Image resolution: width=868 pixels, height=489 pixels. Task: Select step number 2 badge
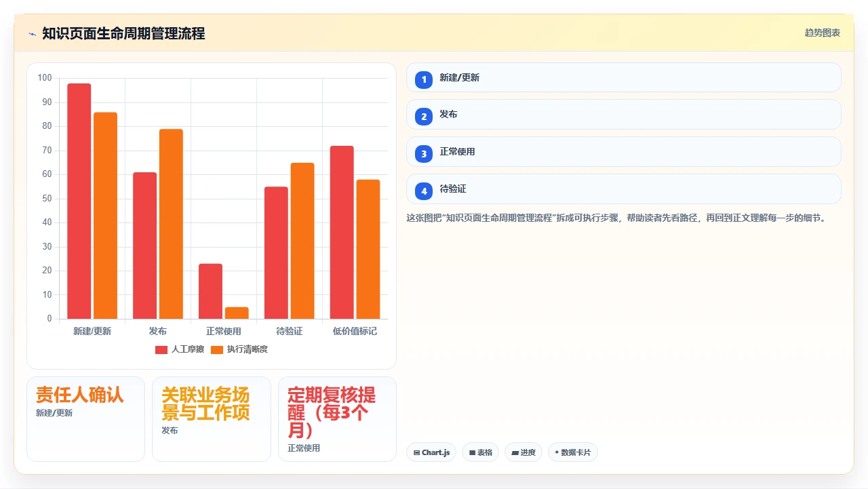pyautogui.click(x=424, y=117)
